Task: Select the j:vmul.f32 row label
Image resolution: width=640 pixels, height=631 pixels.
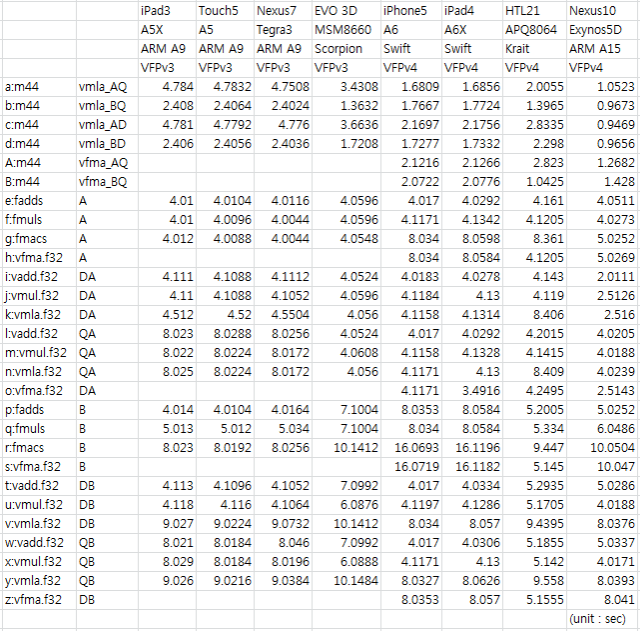Action: pyautogui.click(x=39, y=296)
